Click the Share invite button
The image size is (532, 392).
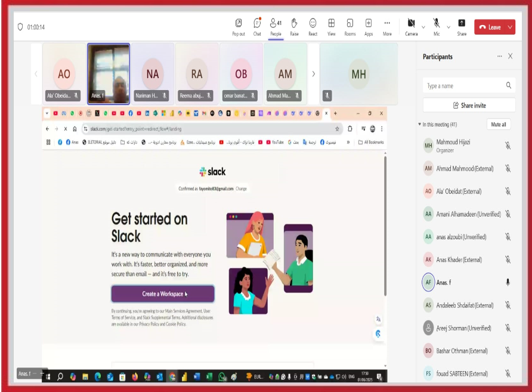[469, 105]
